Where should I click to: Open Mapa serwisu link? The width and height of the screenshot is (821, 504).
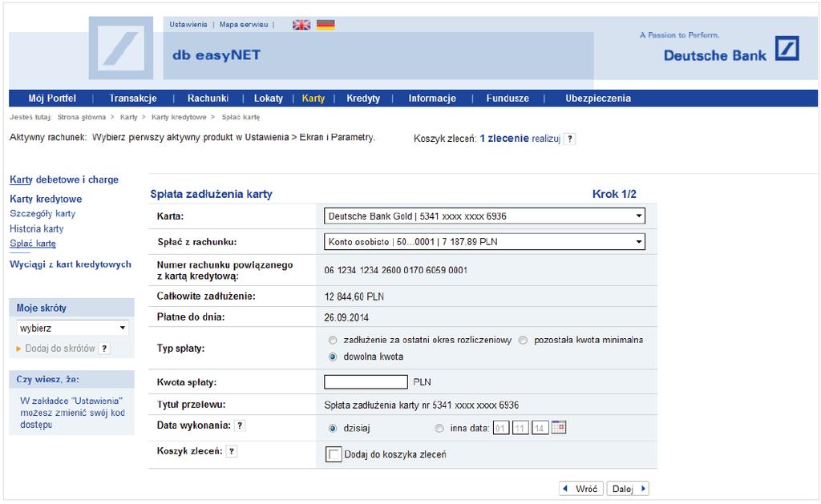244,25
